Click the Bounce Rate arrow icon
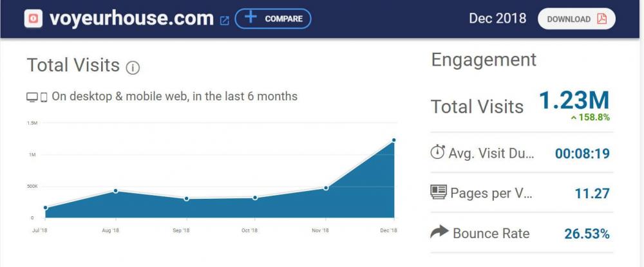 (x=439, y=233)
